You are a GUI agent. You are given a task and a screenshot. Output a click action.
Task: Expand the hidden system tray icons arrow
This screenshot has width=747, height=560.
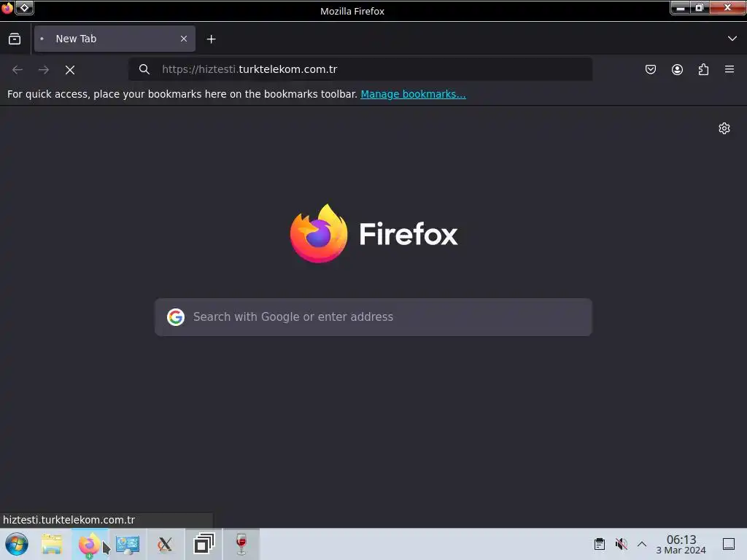(642, 544)
